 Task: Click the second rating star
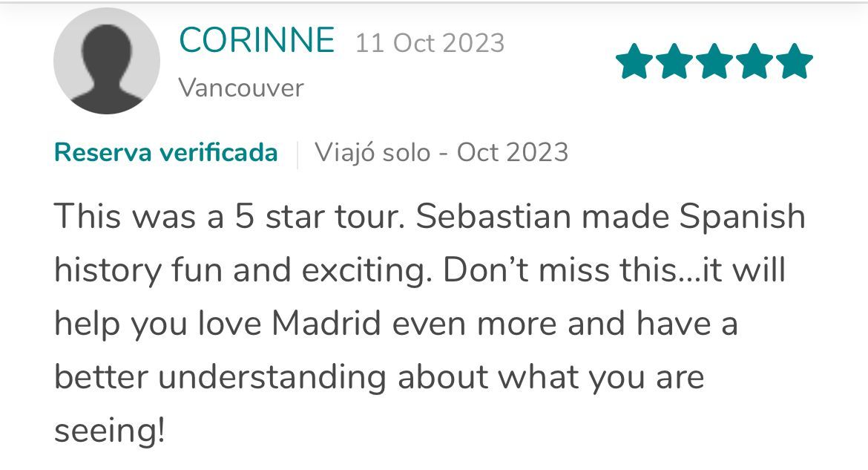pos(674,61)
